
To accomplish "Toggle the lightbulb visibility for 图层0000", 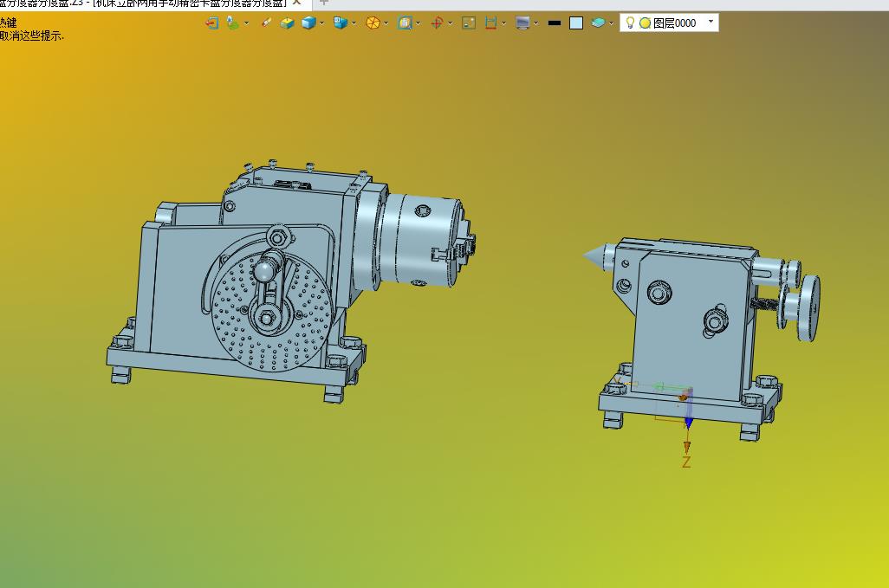I will click(x=630, y=23).
